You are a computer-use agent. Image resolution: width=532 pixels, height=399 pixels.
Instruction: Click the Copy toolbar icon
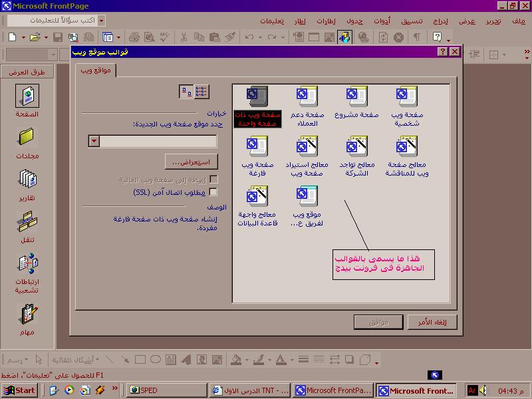(x=199, y=37)
